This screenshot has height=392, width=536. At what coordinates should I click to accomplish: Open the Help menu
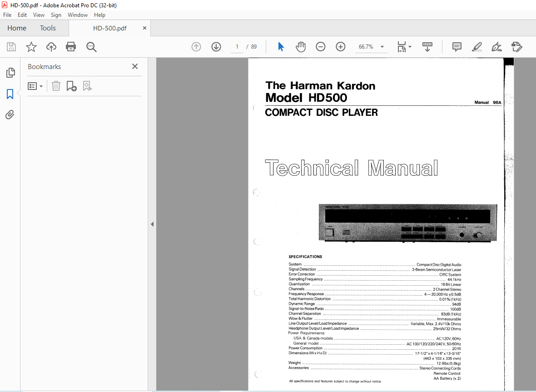click(x=99, y=15)
